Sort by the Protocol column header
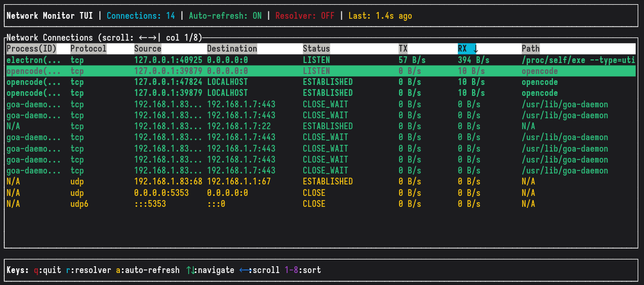The height and width of the screenshot is (285, 644). (x=89, y=48)
